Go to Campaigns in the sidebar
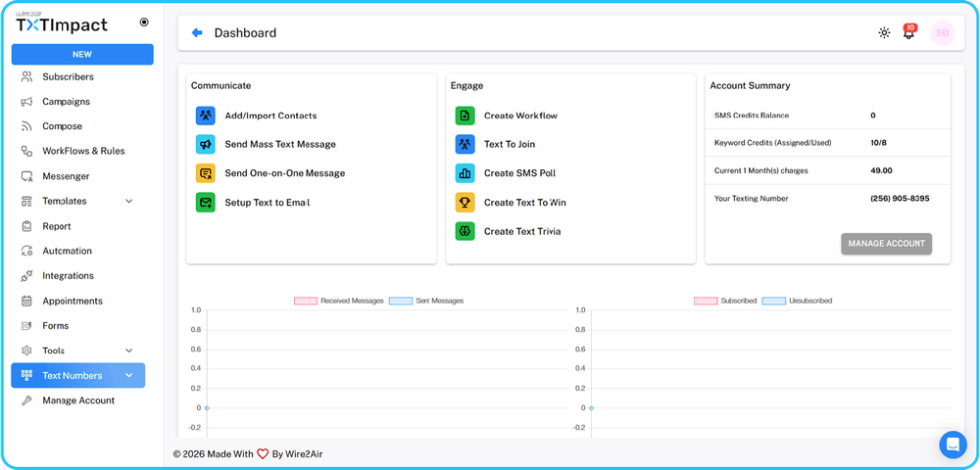Image resolution: width=980 pixels, height=470 pixels. click(x=66, y=102)
